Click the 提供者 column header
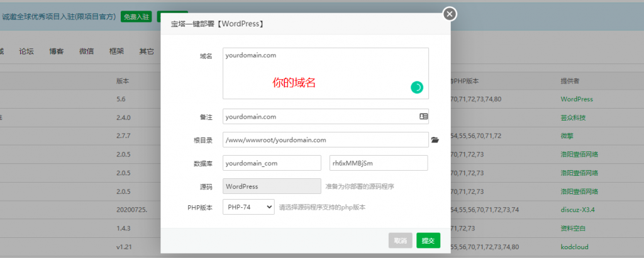644x258 pixels. click(x=570, y=81)
